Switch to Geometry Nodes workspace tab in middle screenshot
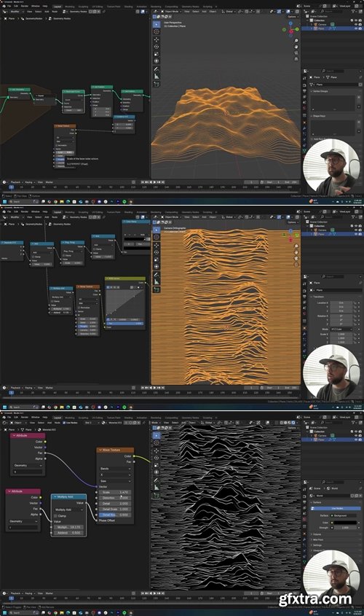This screenshot has width=364, height=616. tap(190, 211)
